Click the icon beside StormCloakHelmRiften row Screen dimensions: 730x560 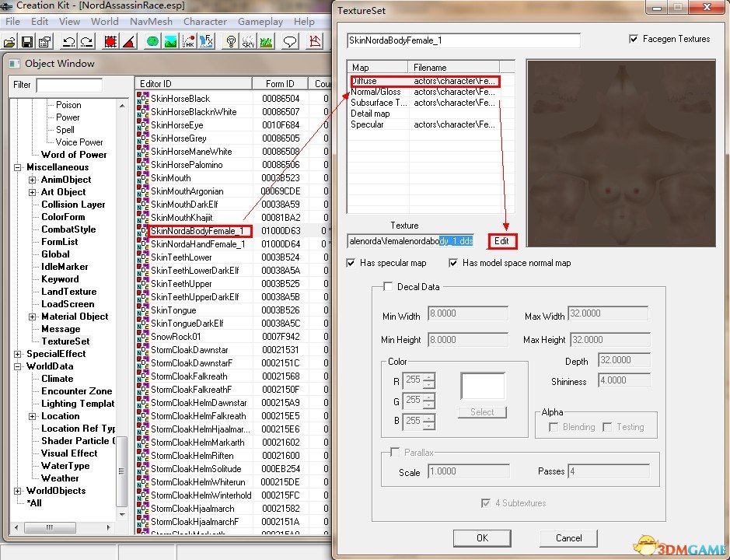point(143,455)
